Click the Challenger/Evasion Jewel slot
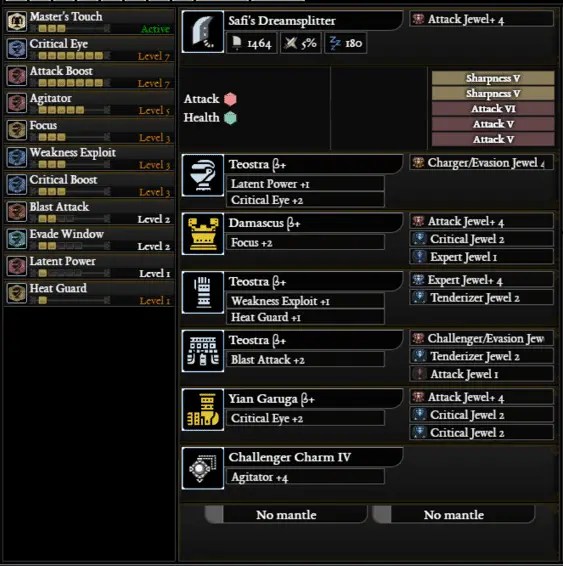This screenshot has width=563, height=566. point(481,338)
